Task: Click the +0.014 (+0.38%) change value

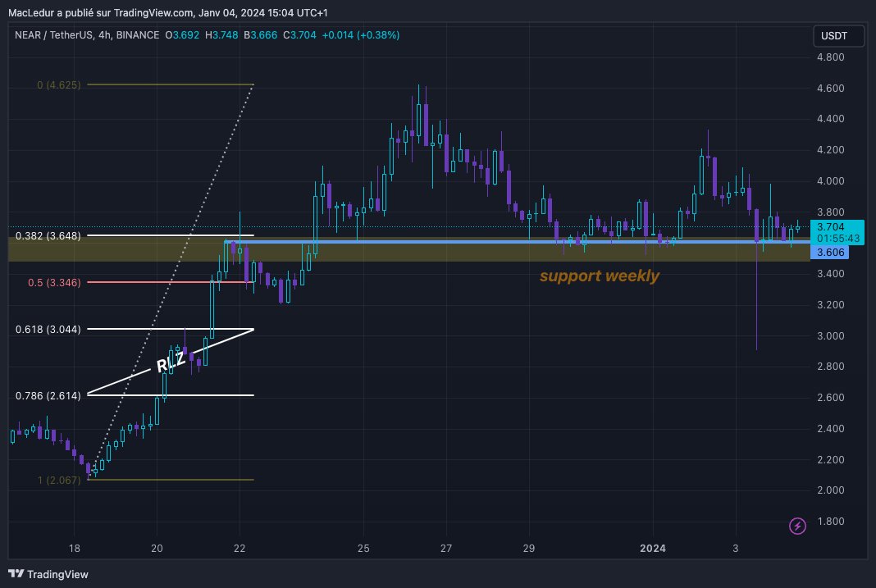Action: [x=360, y=35]
